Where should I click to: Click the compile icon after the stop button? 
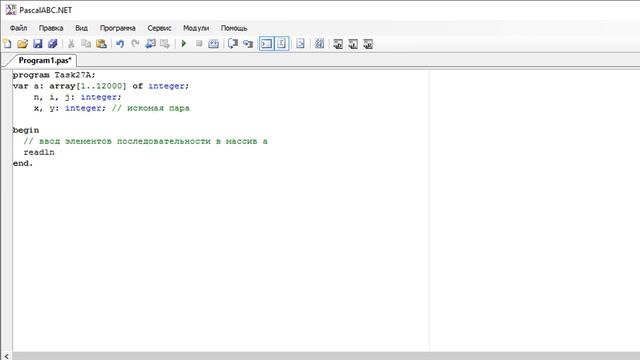tap(213, 44)
